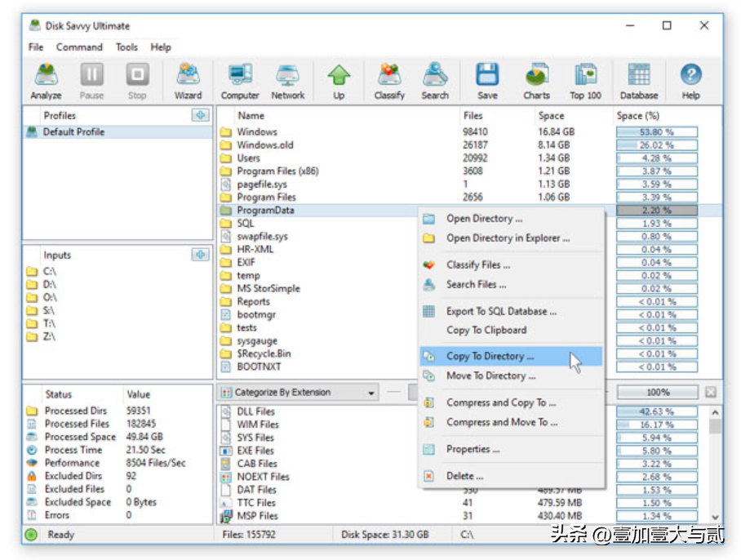
Task: Select the Windows folder row
Action: (x=470, y=132)
